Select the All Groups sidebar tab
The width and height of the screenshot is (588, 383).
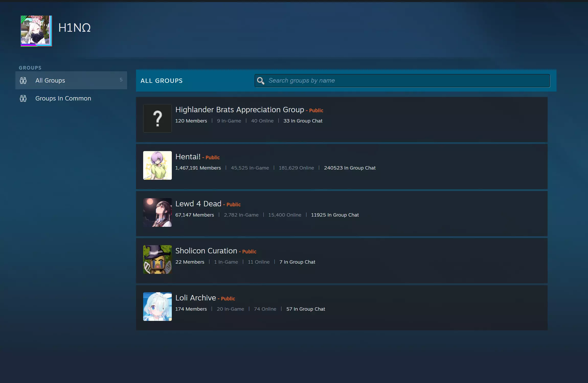coord(71,80)
